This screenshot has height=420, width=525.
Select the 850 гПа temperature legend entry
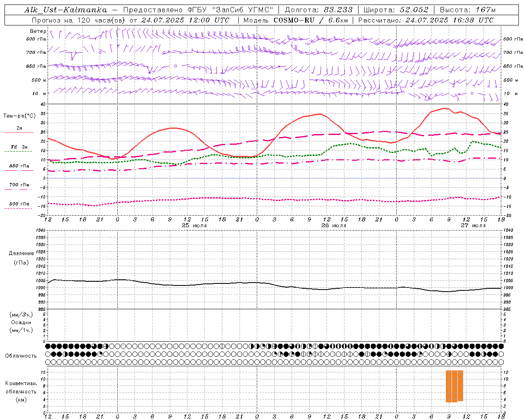[19, 166]
